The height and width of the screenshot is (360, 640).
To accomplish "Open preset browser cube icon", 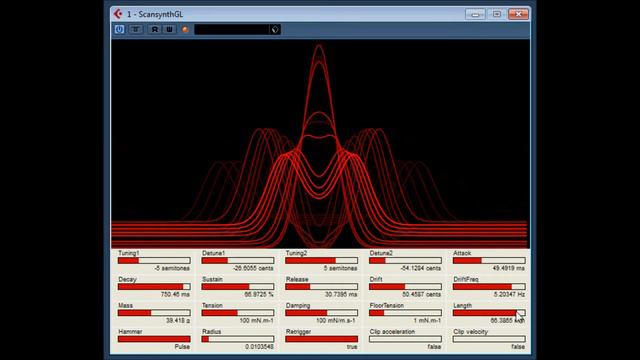I will point(275,29).
